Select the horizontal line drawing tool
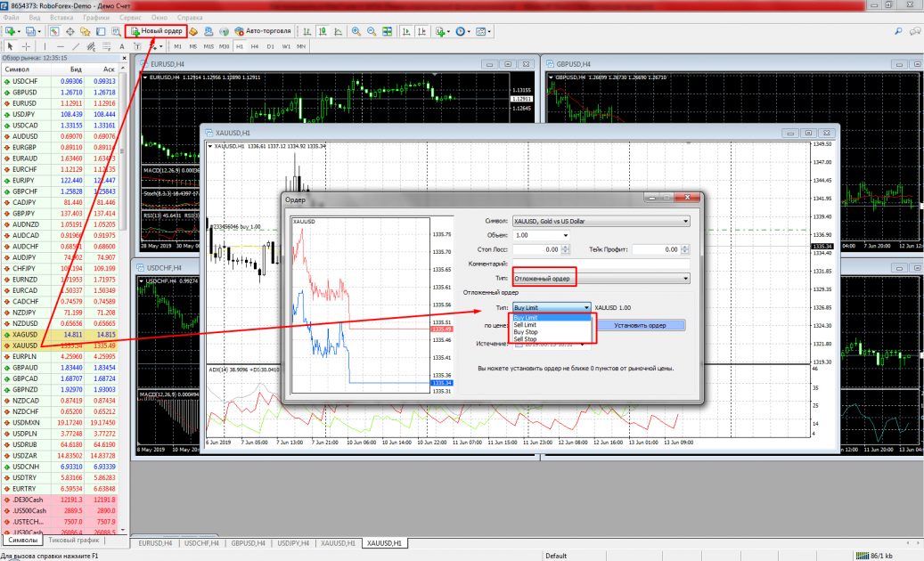Screen dimensions: 924x561 point(59,45)
